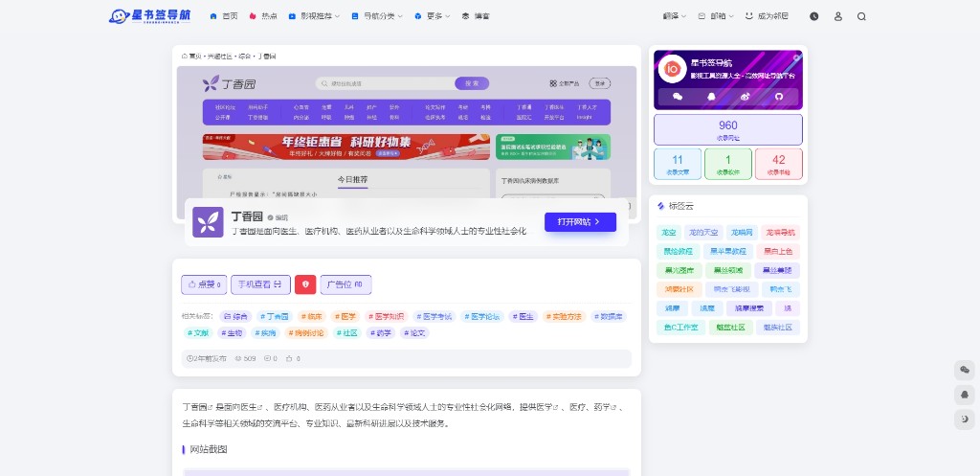Select the # 社区 tag
980x476 pixels.
[346, 332]
